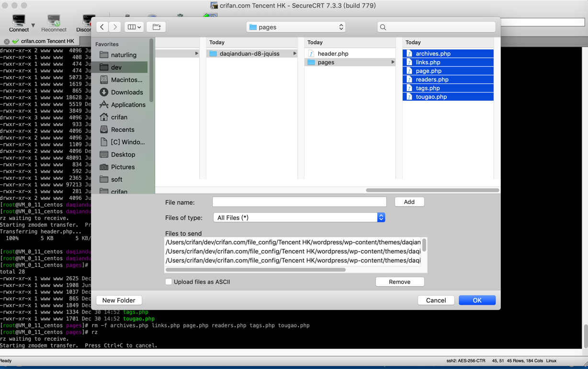Click the header.php file icon

311,54
